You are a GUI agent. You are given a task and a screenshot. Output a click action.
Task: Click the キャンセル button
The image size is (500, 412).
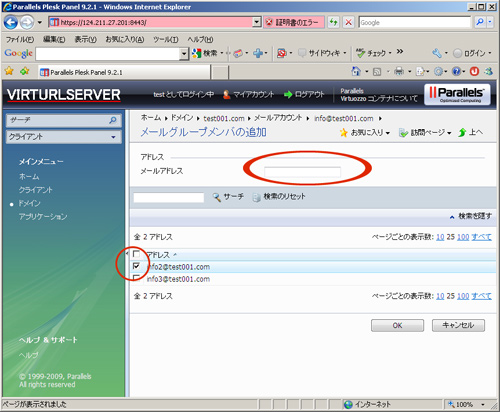[x=458, y=325]
